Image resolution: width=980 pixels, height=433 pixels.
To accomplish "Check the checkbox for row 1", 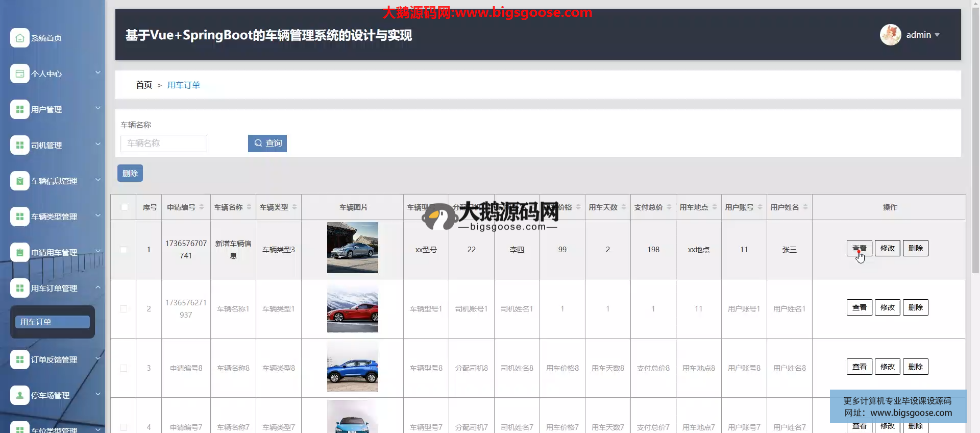I will click(x=124, y=250).
